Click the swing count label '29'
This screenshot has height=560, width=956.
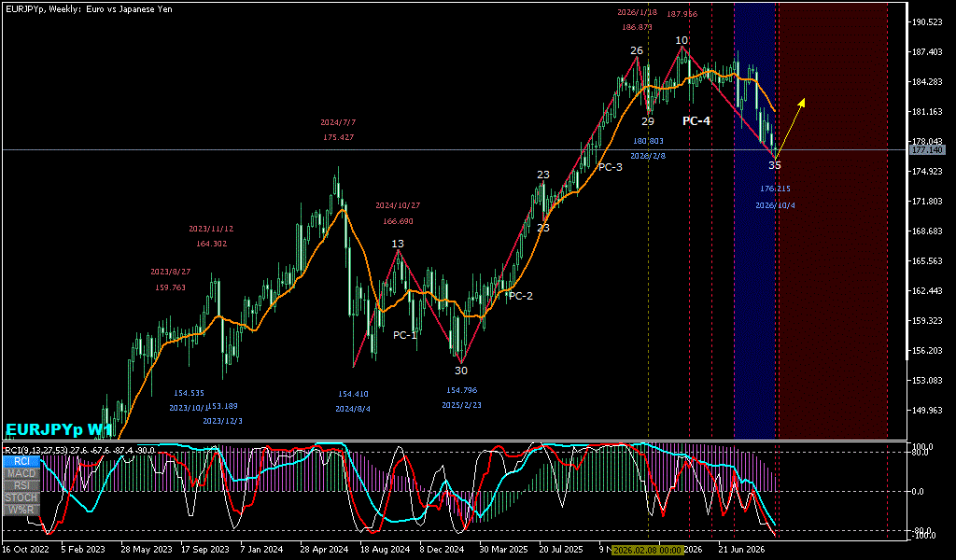click(648, 121)
